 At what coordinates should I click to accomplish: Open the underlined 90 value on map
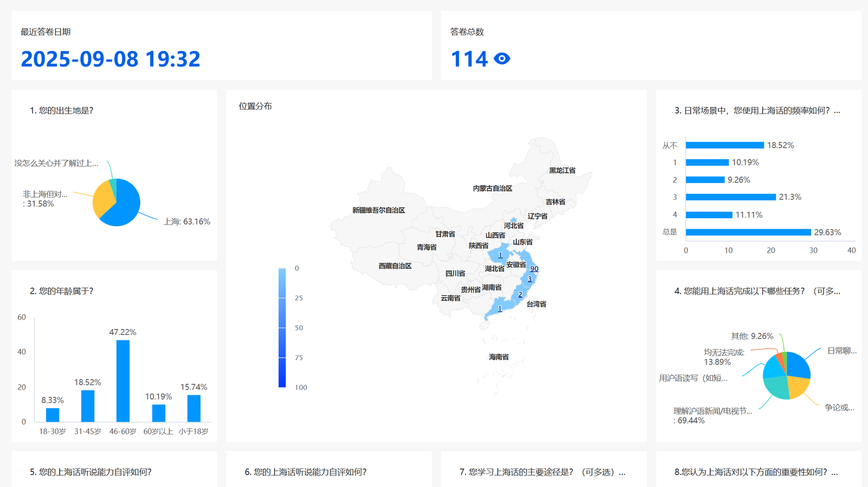(534, 269)
